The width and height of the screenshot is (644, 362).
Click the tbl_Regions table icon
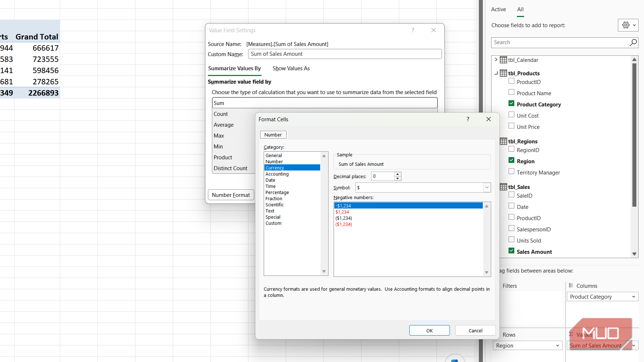coord(503,141)
